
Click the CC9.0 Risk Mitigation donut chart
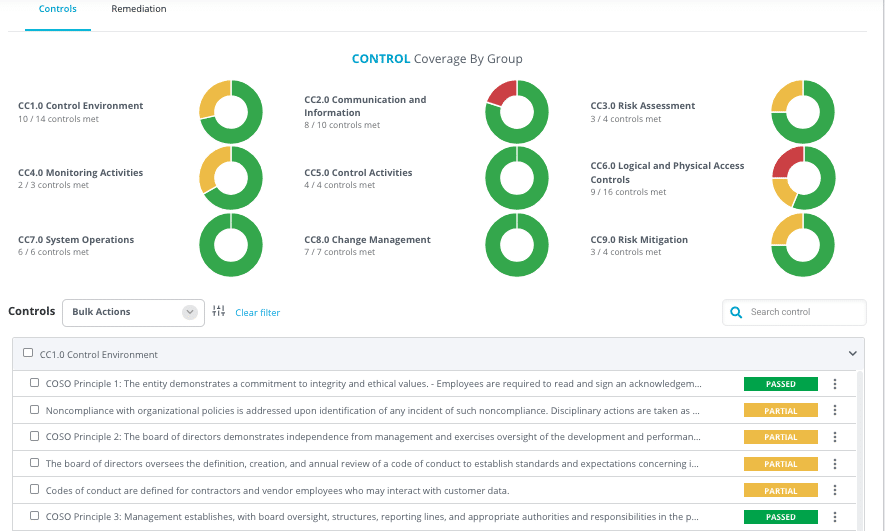coord(803,245)
